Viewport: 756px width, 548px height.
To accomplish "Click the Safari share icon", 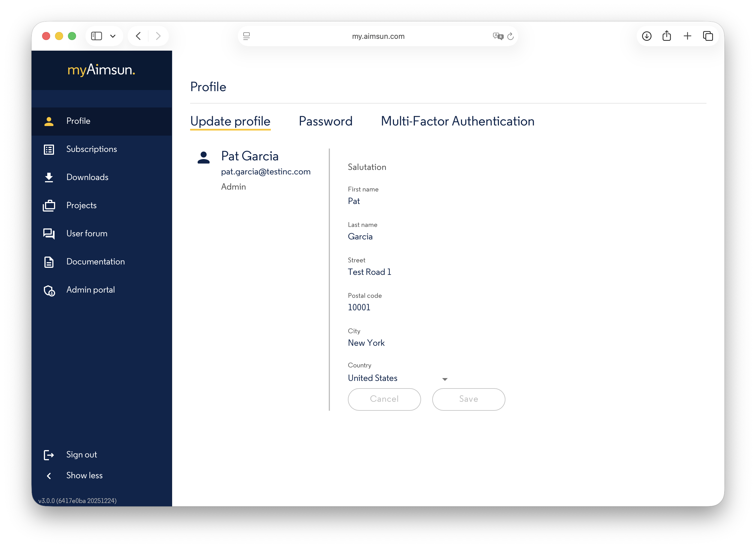I will click(x=667, y=36).
